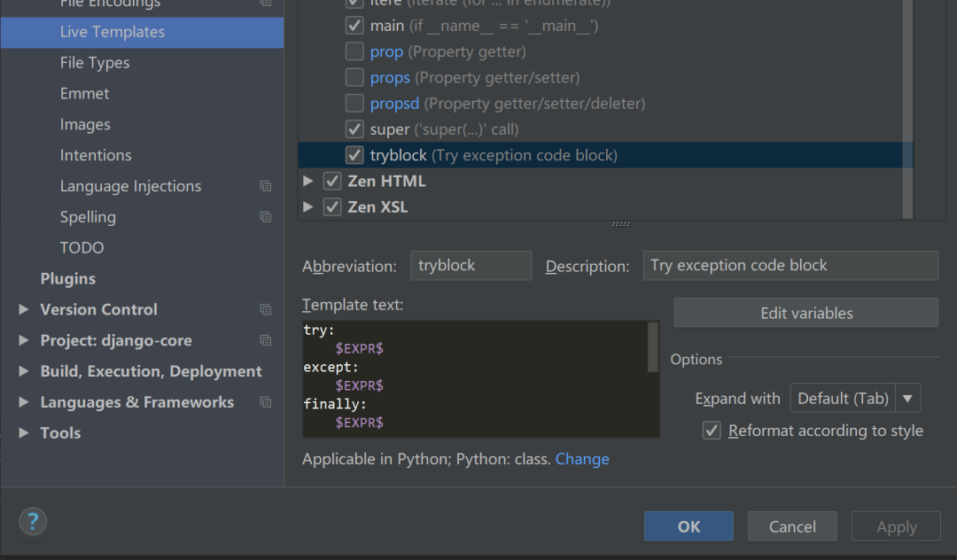Expand the Build, Execution, Deployment section
Viewport: 957px width, 560px height.
point(24,371)
